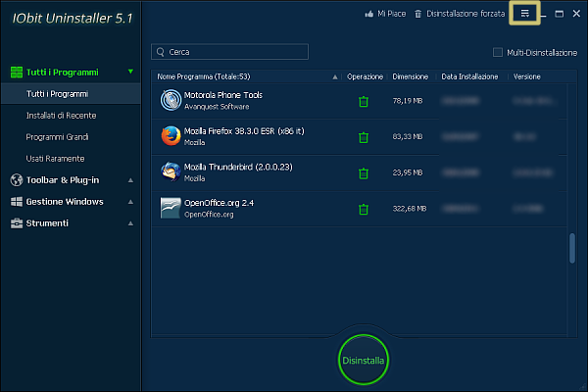This screenshot has width=588, height=392.
Task: Open Installati di Recente list
Action: pyautogui.click(x=61, y=116)
